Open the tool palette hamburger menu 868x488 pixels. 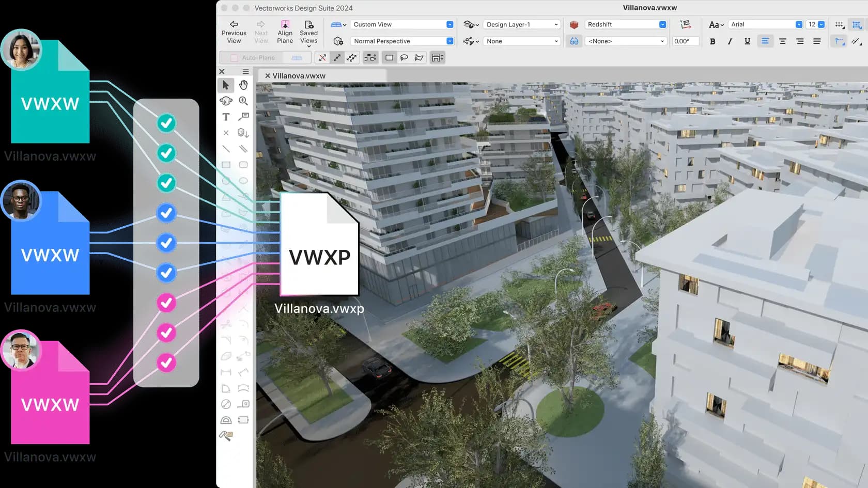click(x=246, y=72)
